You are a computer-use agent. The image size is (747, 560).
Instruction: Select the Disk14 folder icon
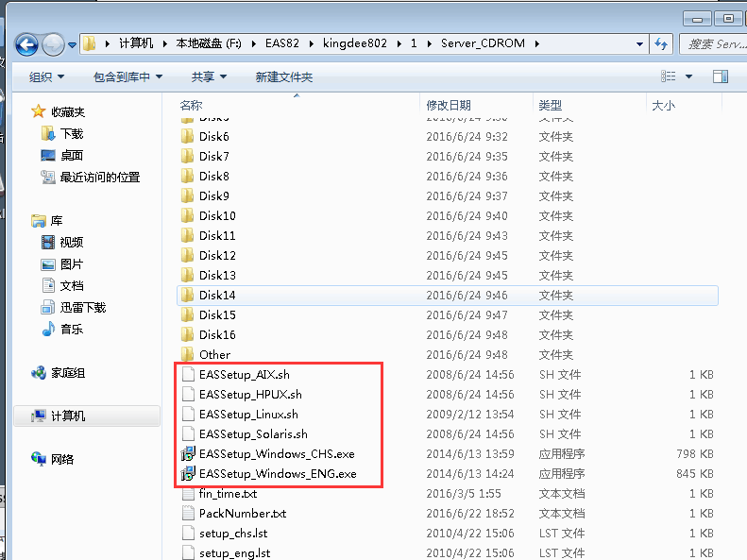pyautogui.click(x=188, y=296)
